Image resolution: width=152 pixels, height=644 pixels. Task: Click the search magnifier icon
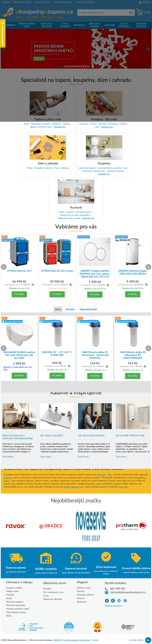pyautogui.click(x=131, y=12)
